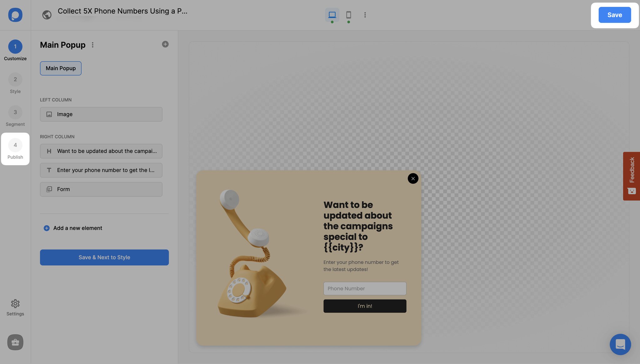Go to Customize step 1
Viewport: 640px width, 364px height.
(15, 50)
